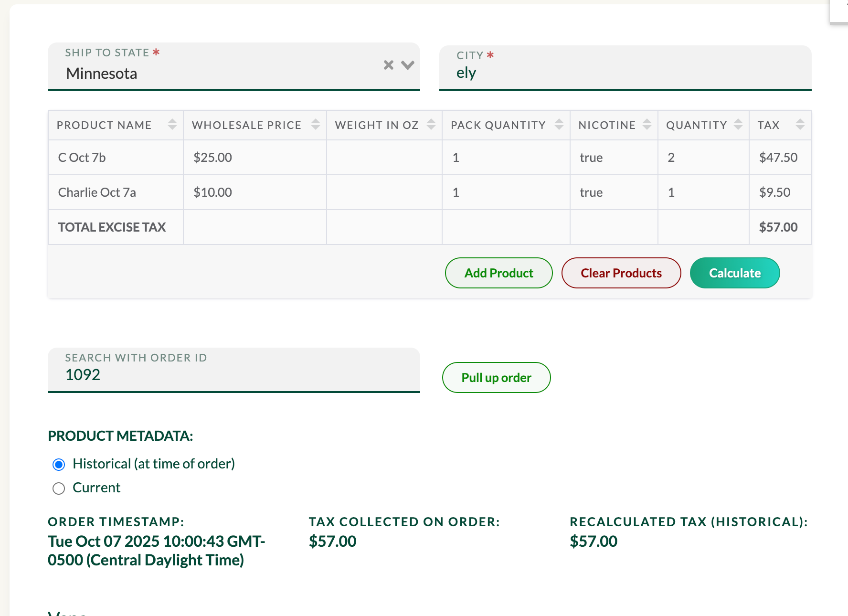848x616 pixels.
Task: Clear the Ship To State selection
Action: [x=389, y=65]
